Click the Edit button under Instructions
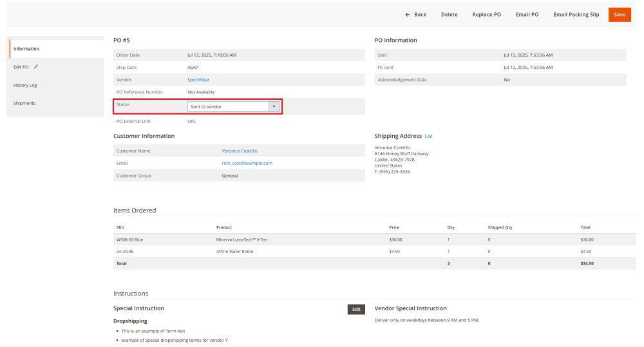The height and width of the screenshot is (347, 644). tap(356, 309)
